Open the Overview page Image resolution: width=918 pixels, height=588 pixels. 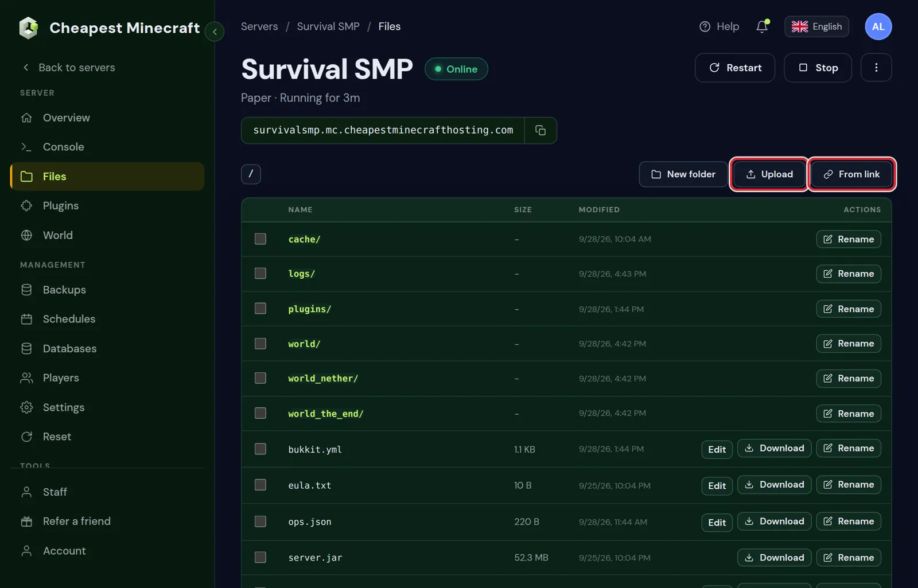tap(107, 118)
